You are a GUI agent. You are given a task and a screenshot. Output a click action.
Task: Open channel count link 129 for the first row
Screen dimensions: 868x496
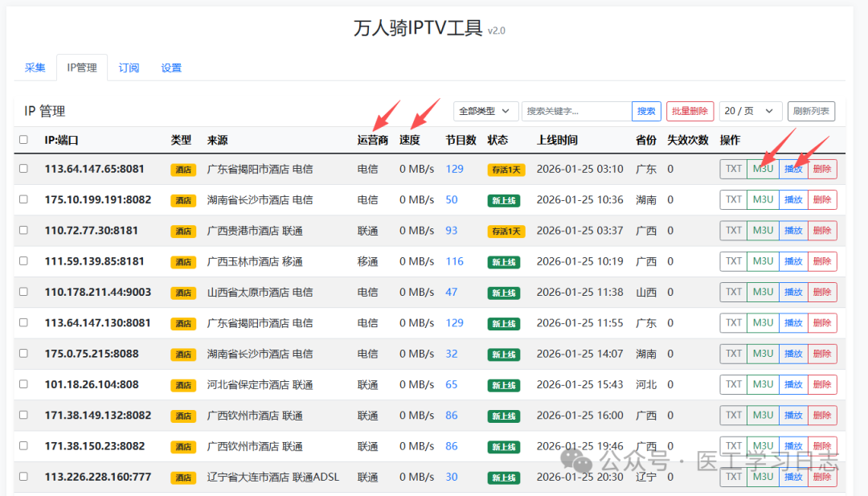pos(455,169)
